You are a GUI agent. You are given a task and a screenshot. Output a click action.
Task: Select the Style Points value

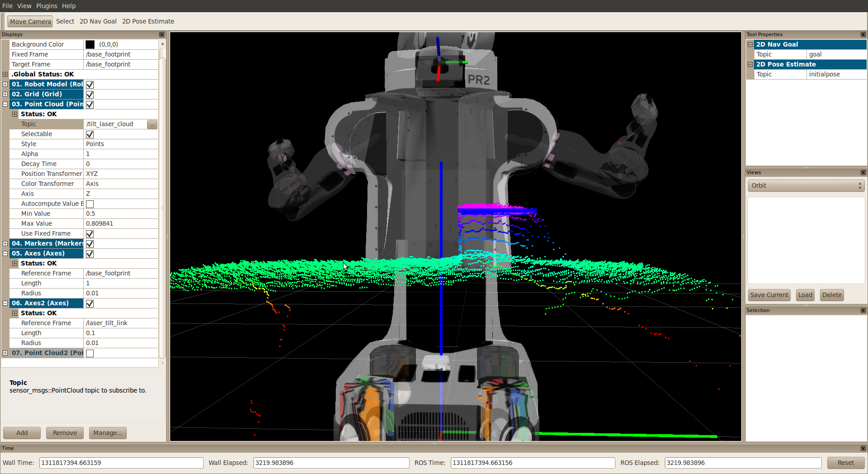121,144
